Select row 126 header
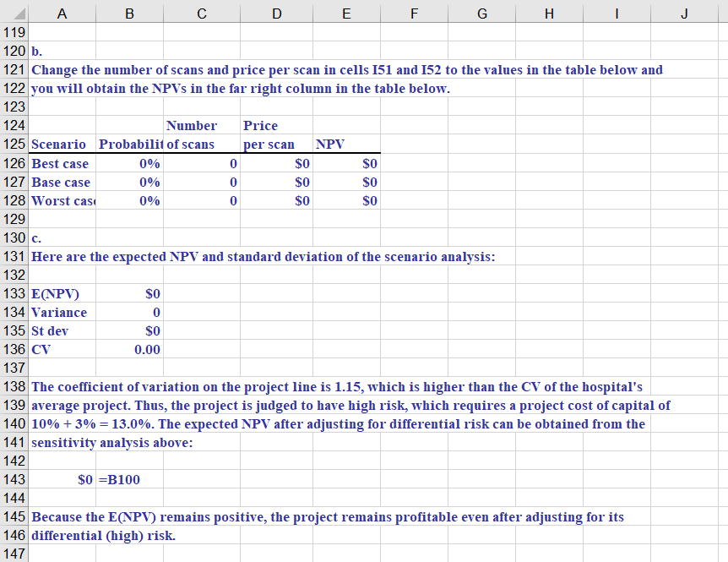This screenshot has height=562, width=728. point(14,163)
